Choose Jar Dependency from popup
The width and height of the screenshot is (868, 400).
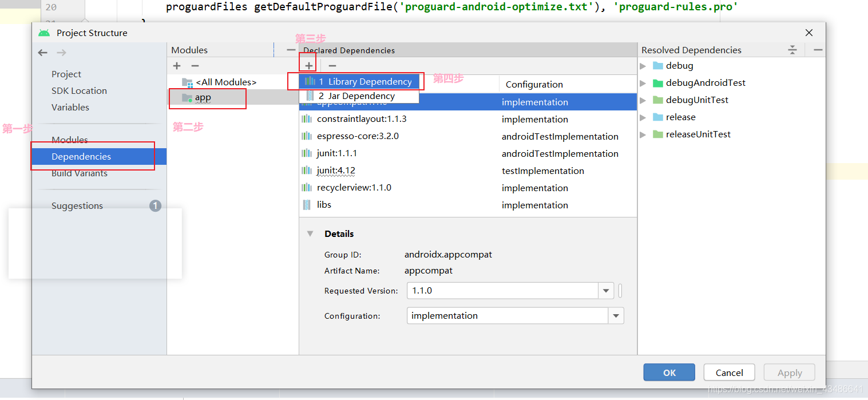click(359, 96)
